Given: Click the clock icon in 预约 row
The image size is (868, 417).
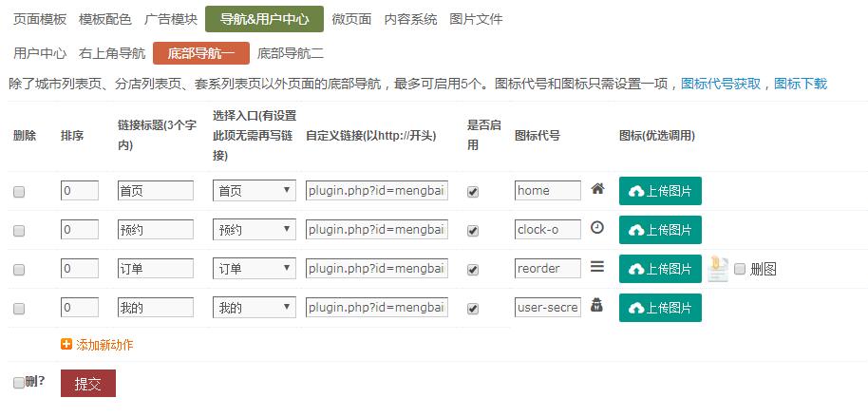Looking at the screenshot, I should click(x=597, y=228).
